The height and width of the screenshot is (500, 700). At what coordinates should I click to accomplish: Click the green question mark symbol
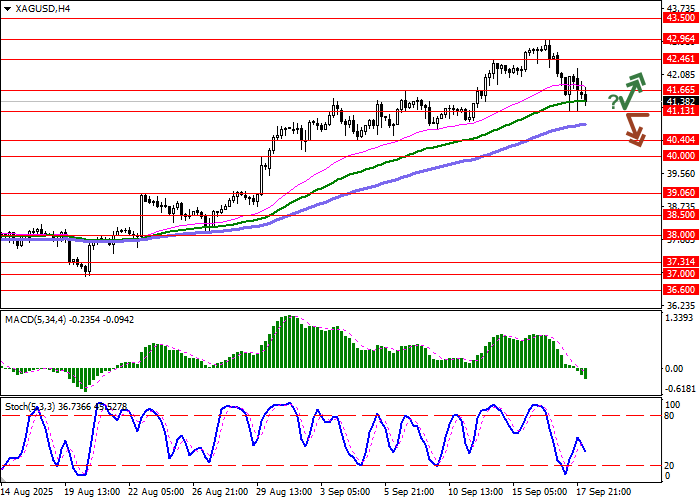(612, 100)
